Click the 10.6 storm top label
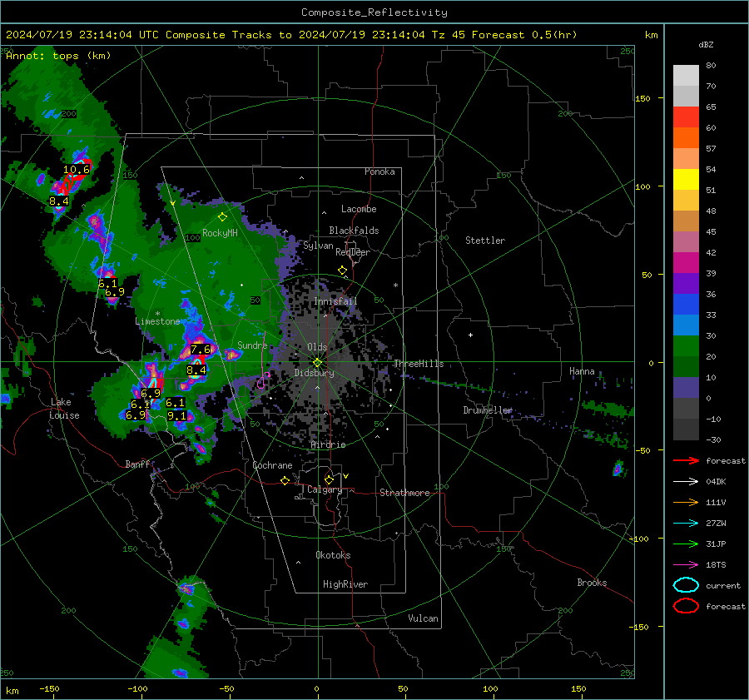Viewport: 749px width, 700px height. click(77, 170)
